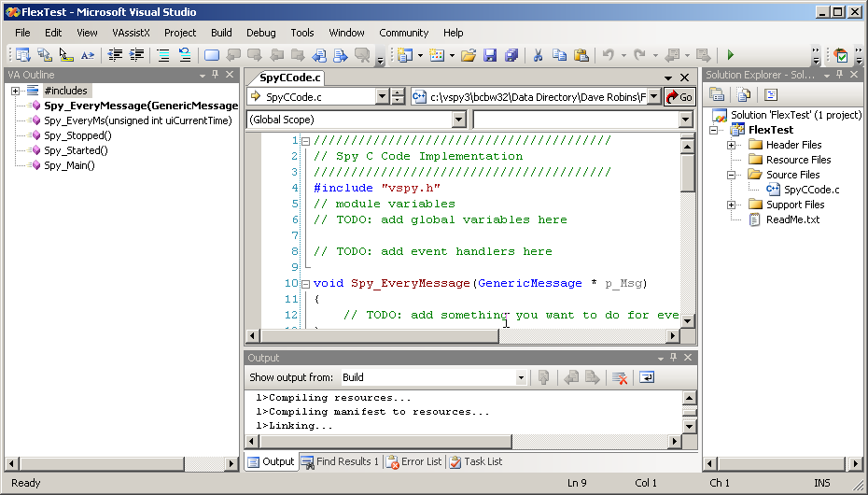Open the File menu
868x495 pixels.
pos(22,33)
